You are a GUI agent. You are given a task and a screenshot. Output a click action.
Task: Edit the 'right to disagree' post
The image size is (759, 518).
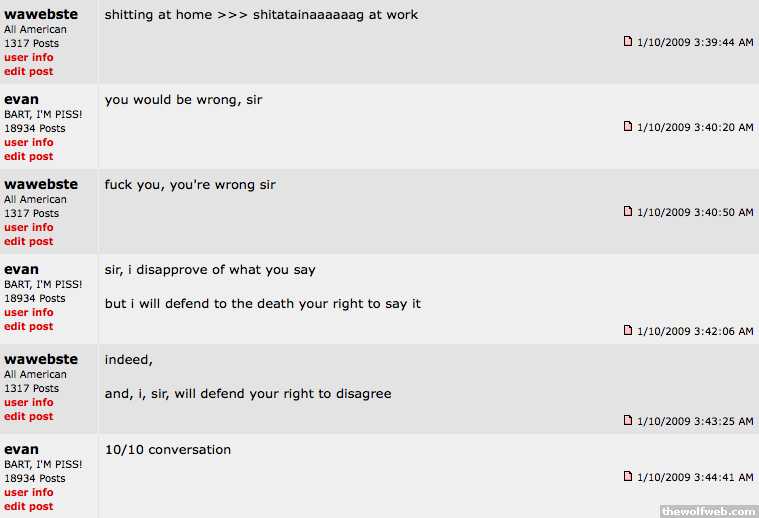point(29,416)
